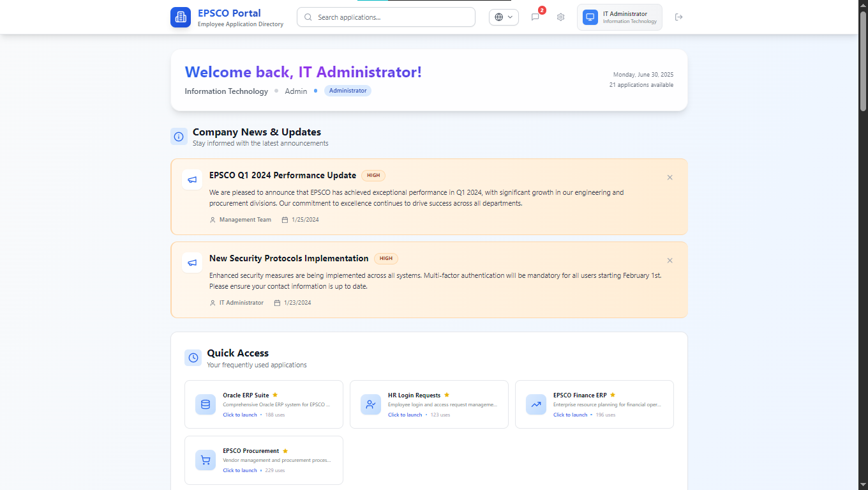Click the EPSCO Portal building logo icon
868x490 pixels.
181,17
